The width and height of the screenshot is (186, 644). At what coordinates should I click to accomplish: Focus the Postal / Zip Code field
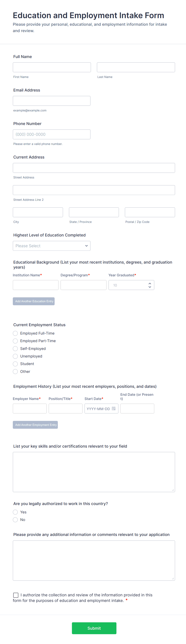click(x=150, y=212)
